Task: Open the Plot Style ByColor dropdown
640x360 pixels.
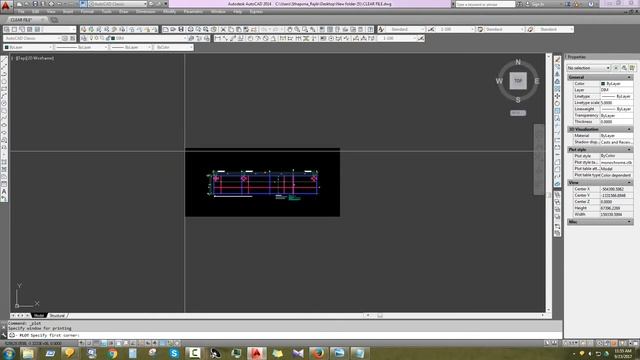Action: click(x=173, y=47)
